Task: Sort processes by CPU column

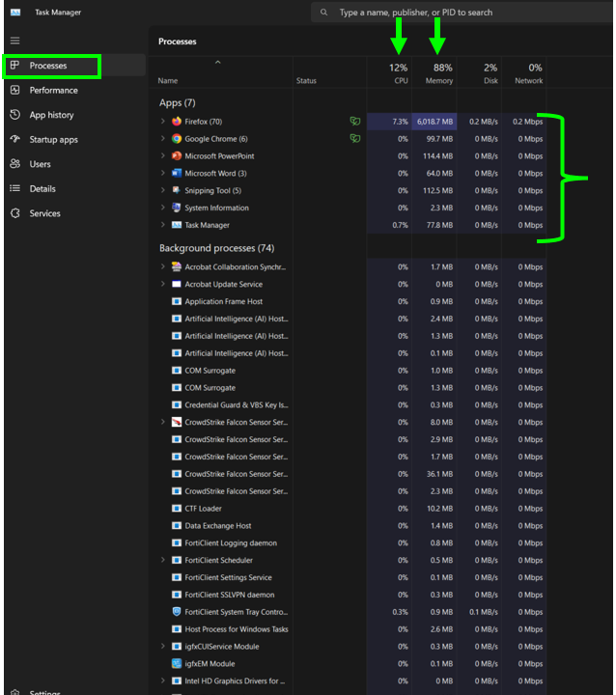Action: (x=398, y=74)
